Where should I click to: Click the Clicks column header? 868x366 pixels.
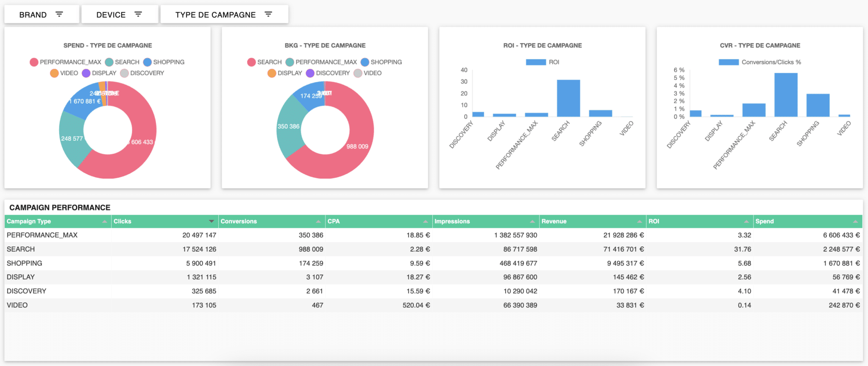tap(164, 221)
